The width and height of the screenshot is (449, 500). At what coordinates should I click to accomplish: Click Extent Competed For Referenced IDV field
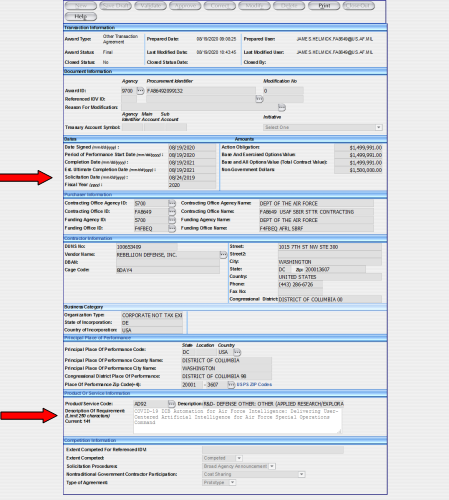[x=273, y=450]
